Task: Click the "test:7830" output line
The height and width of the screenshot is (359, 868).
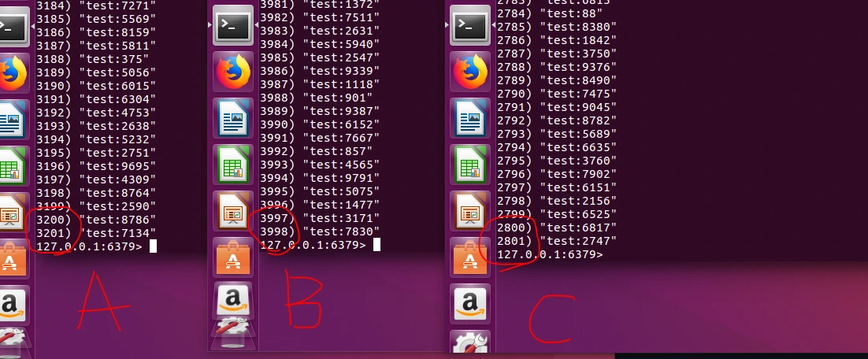Action: pyautogui.click(x=320, y=231)
